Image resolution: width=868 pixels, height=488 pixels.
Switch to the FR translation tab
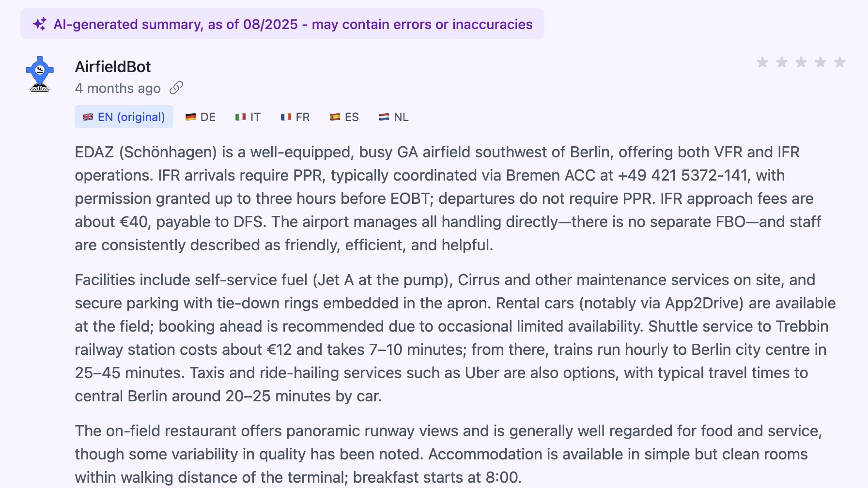pos(295,117)
